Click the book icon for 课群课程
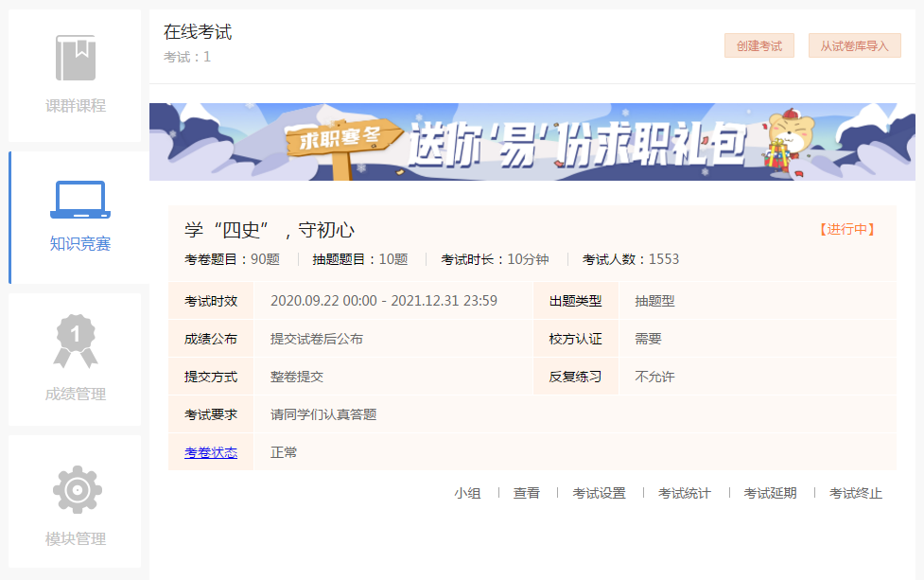The width and height of the screenshot is (924, 580). [x=76, y=58]
